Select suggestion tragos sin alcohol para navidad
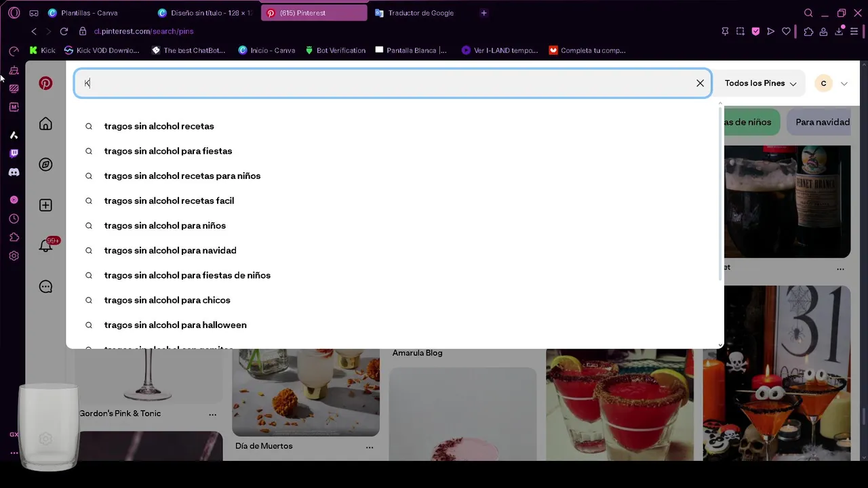 [170, 250]
